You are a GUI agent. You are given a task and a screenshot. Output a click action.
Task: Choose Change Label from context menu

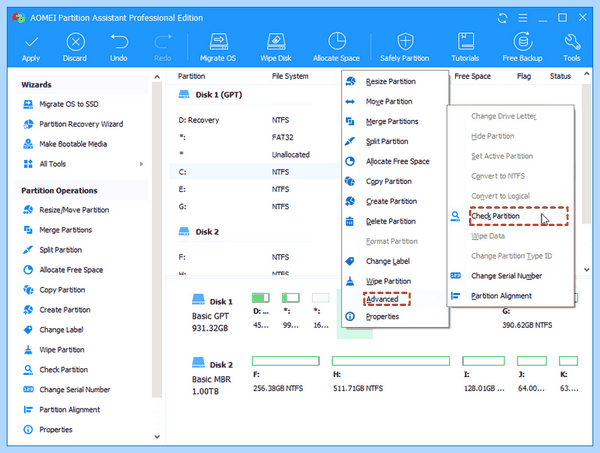click(395, 261)
